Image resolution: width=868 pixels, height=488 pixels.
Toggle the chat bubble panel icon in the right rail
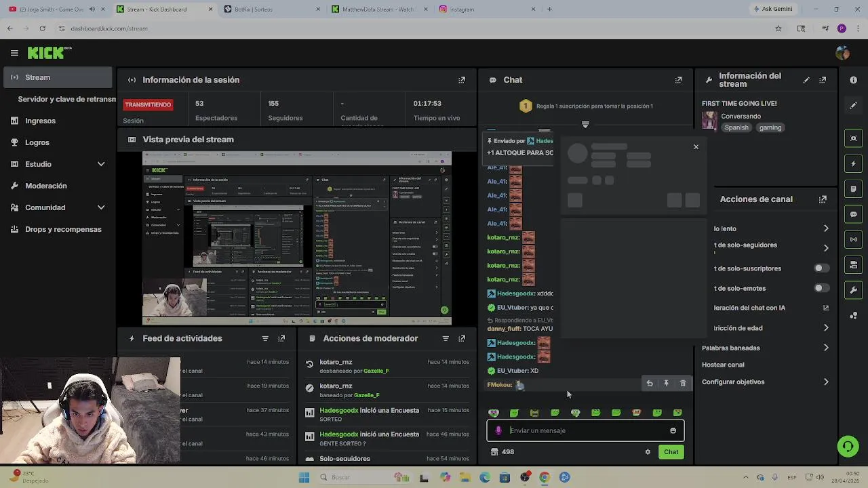coord(853,214)
